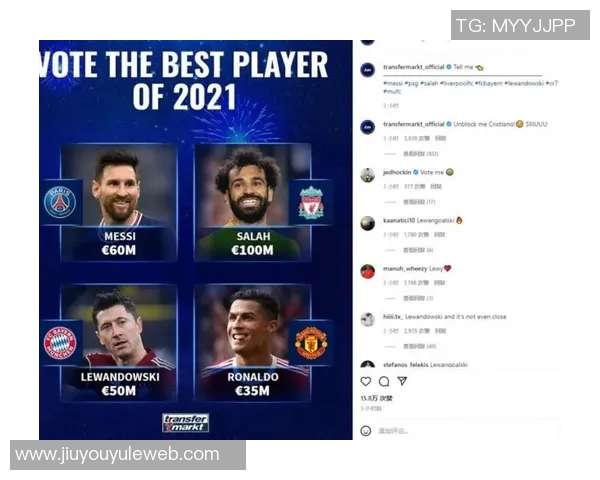Expand replies under jedhockin's Vote me comment
600x480 pixels.
(419, 202)
